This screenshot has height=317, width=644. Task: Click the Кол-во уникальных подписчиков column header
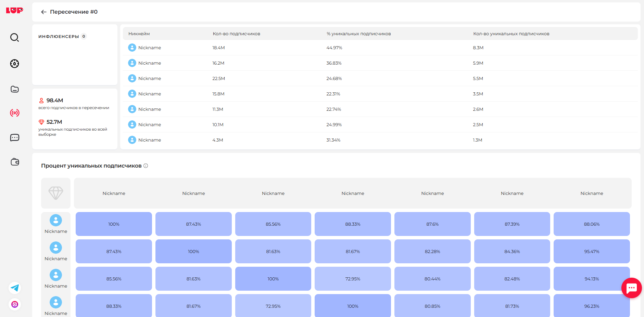pyautogui.click(x=511, y=34)
